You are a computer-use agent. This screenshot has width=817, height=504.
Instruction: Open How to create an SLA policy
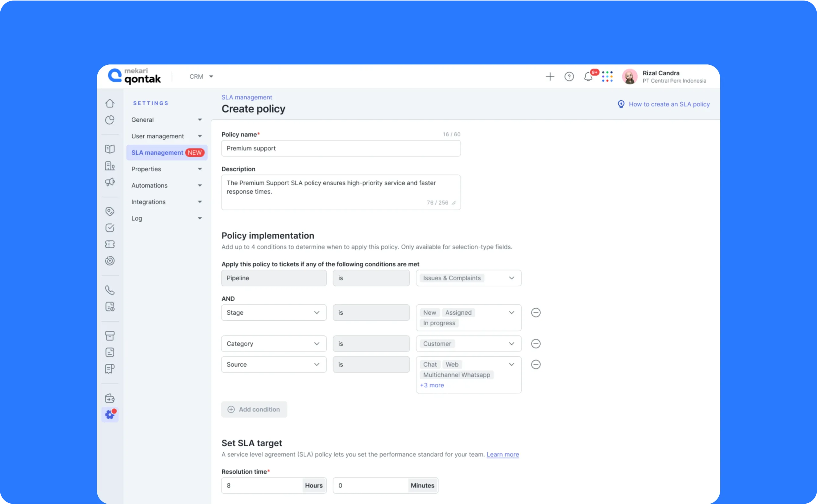[x=669, y=104]
